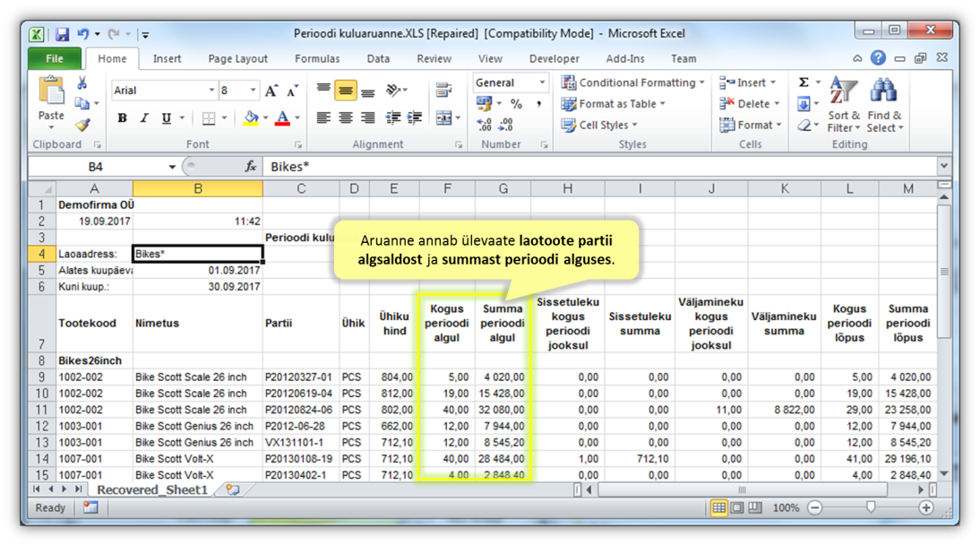Insert a new worksheet tab
The image size is (980, 546).
(233, 490)
